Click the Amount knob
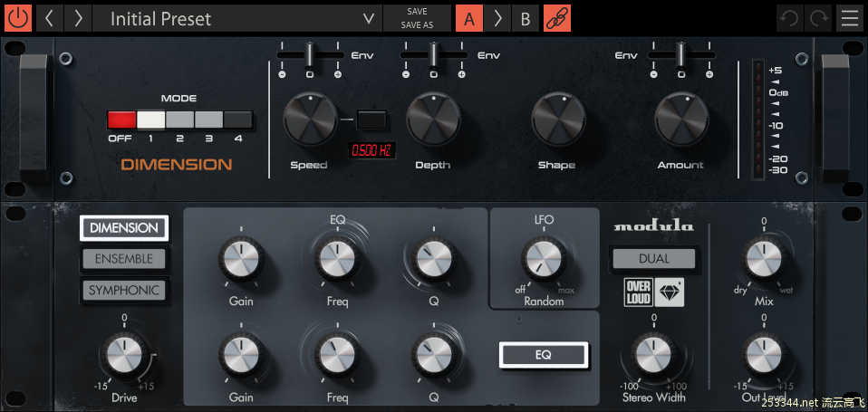The height and width of the screenshot is (412, 868). pos(680,120)
